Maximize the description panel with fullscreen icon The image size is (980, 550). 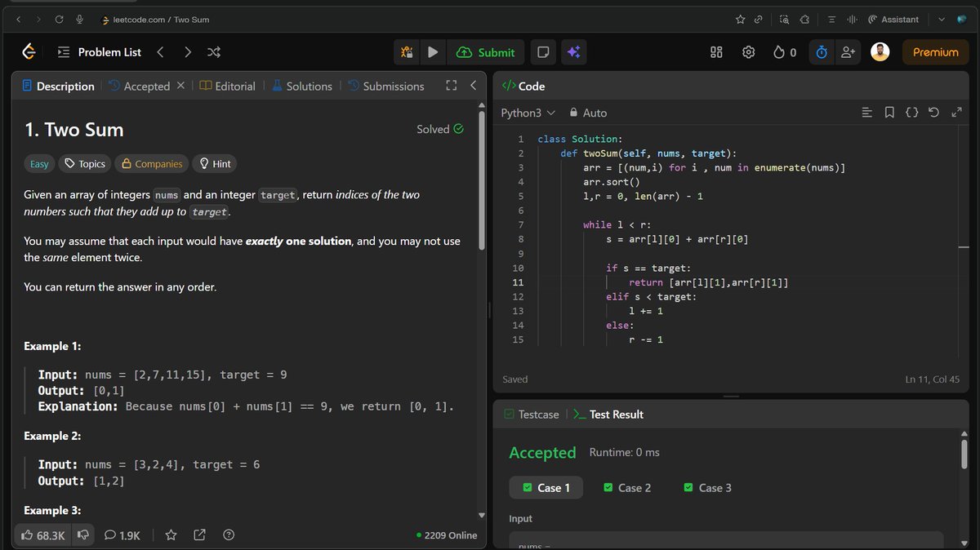click(x=451, y=86)
